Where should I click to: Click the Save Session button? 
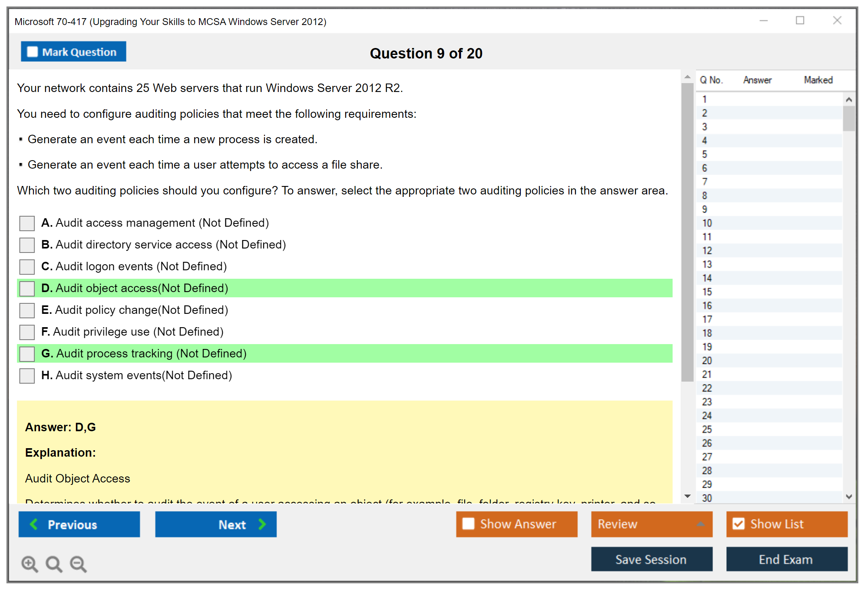pyautogui.click(x=651, y=559)
